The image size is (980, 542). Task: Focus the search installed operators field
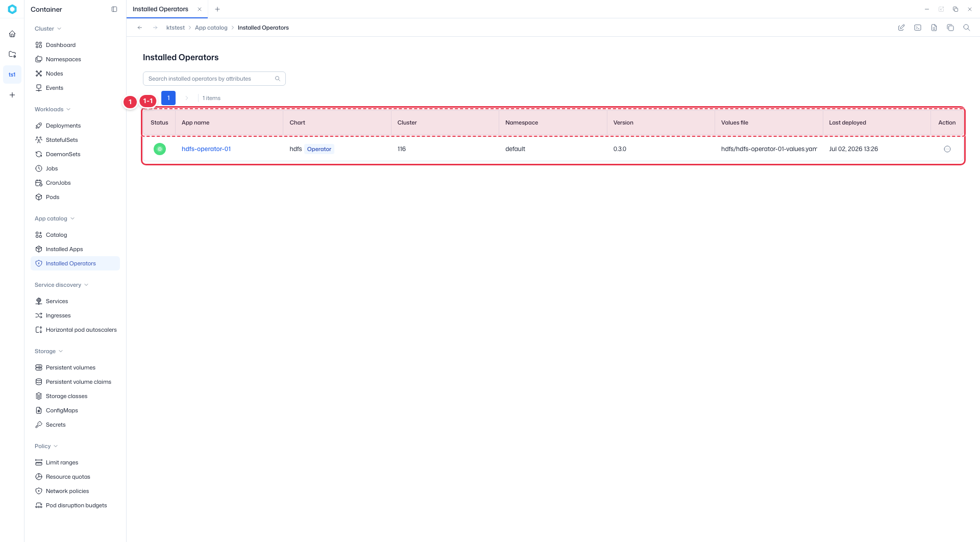coord(214,79)
